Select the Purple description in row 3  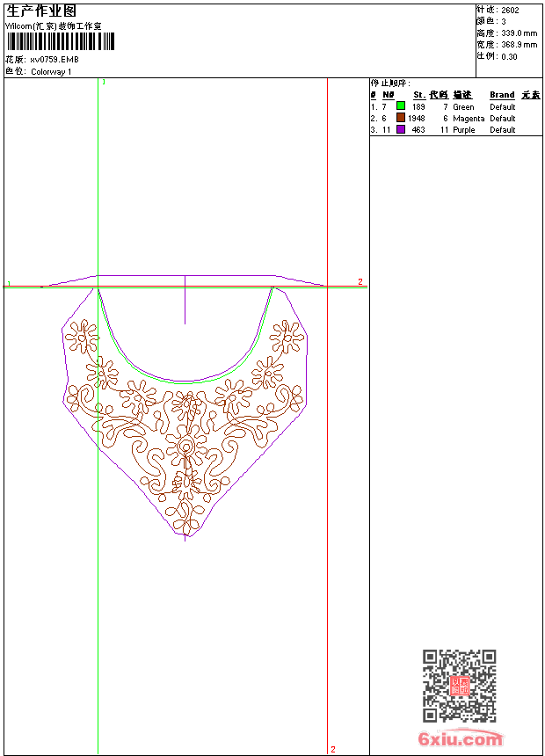463,130
